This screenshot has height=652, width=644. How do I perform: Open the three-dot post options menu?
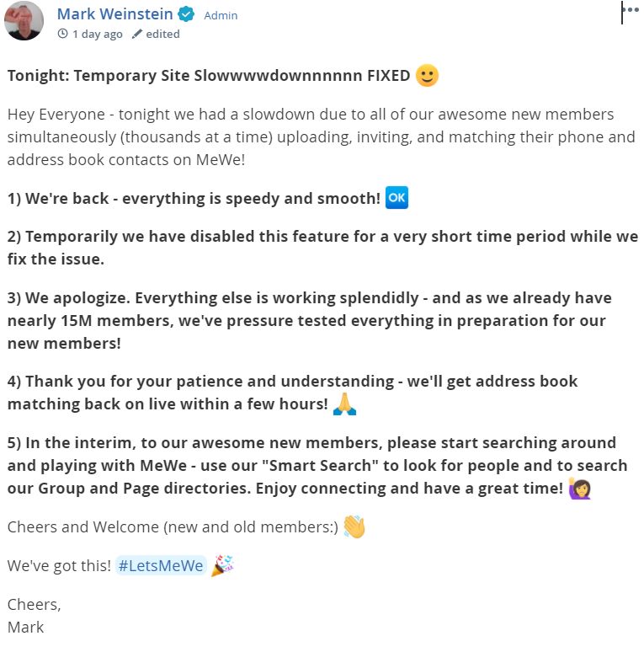tap(633, 10)
